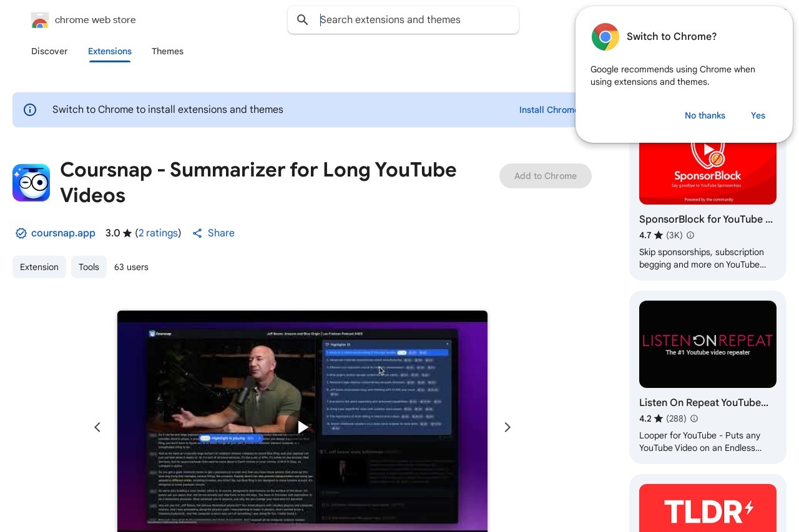
Task: Click the search magnifier icon
Action: (303, 20)
